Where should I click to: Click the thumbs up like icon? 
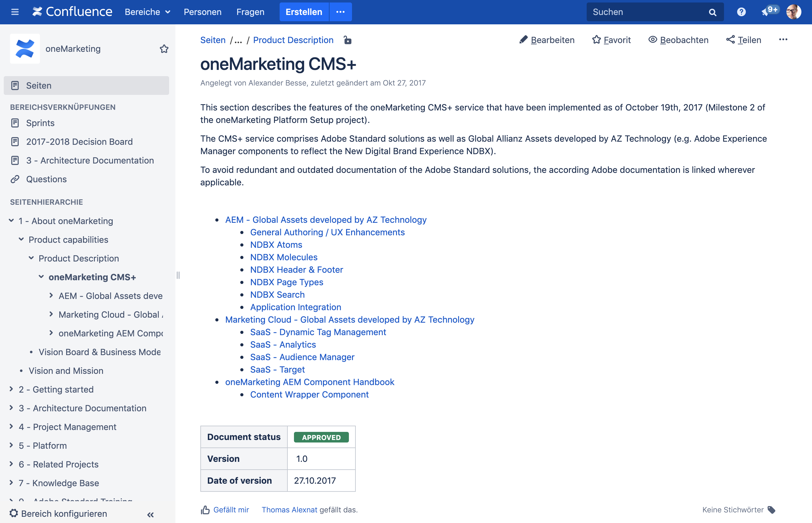click(x=205, y=510)
